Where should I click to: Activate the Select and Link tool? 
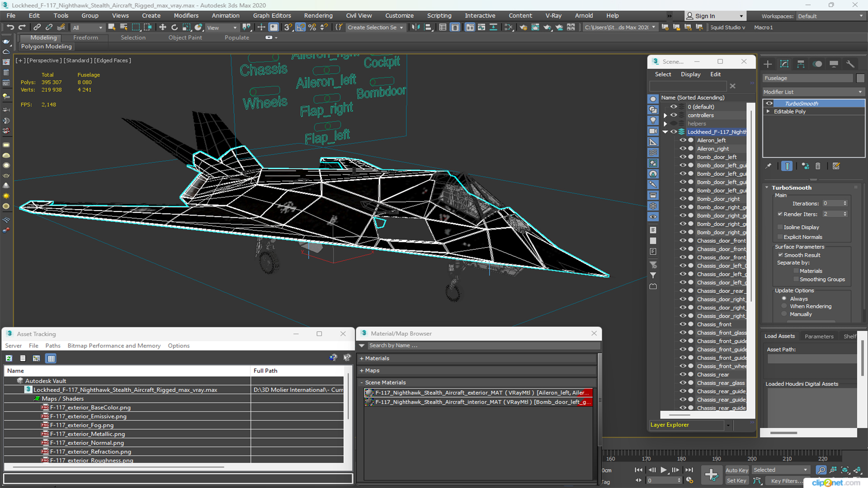(38, 28)
